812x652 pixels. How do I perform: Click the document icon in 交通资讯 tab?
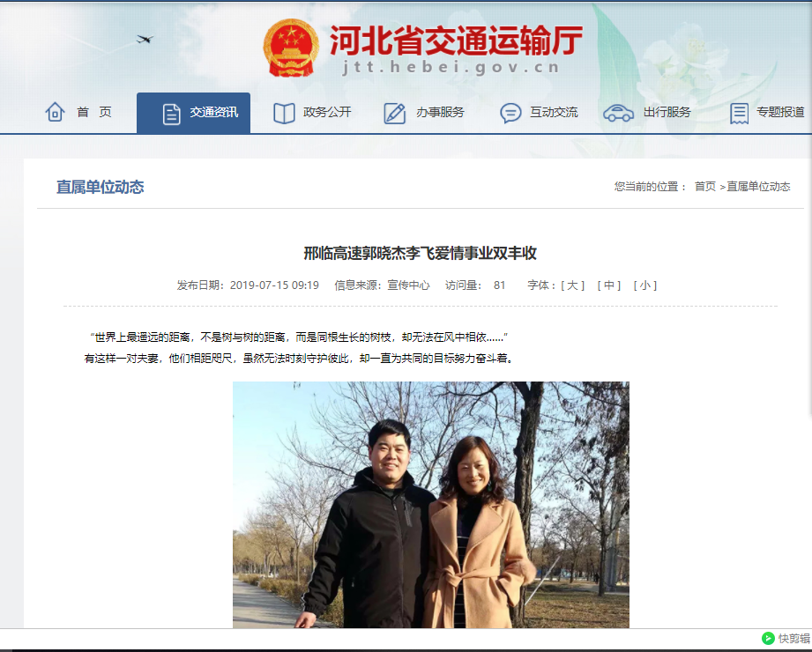[x=171, y=114]
